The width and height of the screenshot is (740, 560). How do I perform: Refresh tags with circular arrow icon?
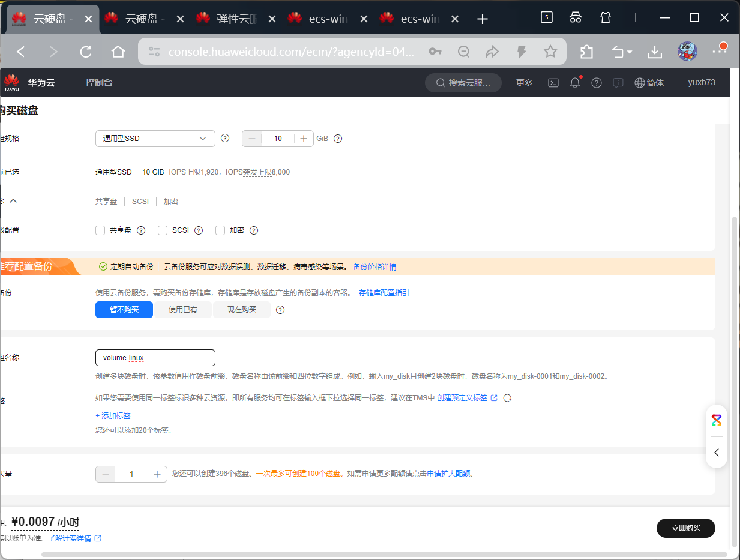click(x=507, y=398)
